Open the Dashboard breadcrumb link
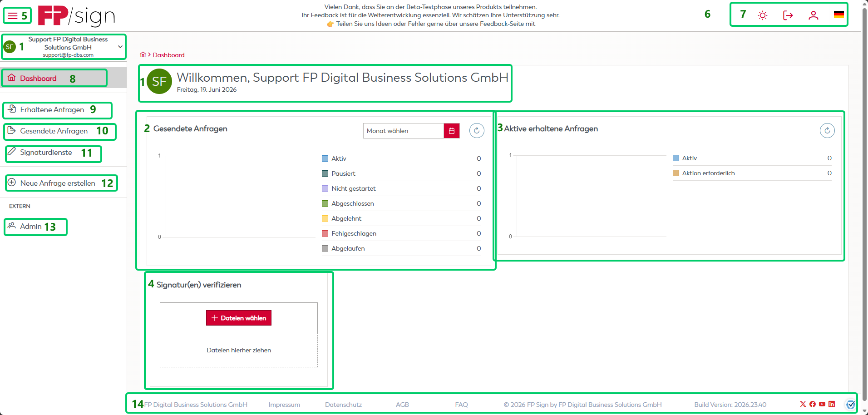 click(168, 55)
